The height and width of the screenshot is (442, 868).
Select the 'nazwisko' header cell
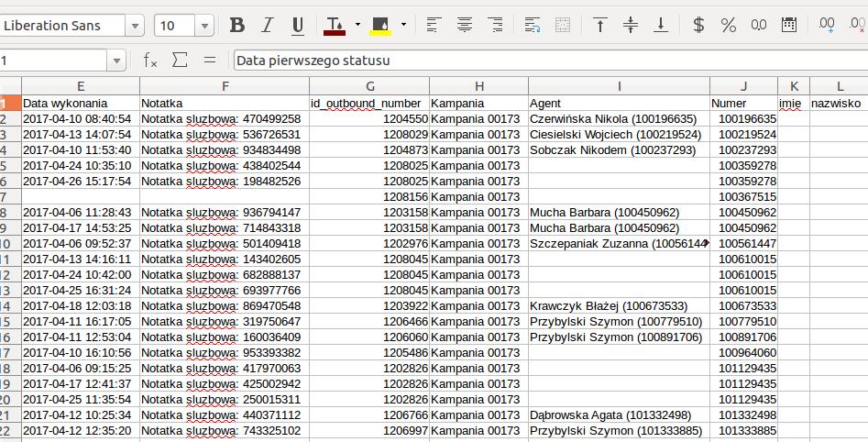[840, 103]
